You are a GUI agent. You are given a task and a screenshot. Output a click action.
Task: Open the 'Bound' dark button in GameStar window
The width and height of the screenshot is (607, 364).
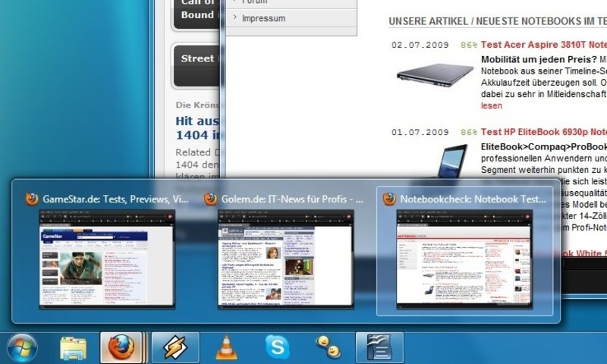point(197,14)
